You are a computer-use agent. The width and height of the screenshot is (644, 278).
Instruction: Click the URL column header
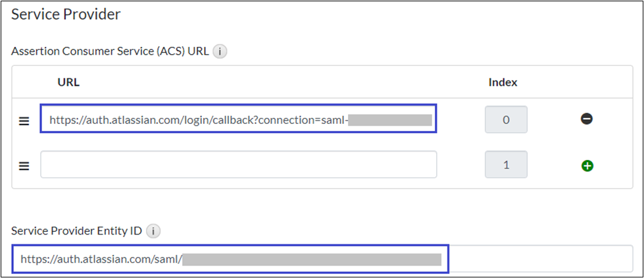68,82
